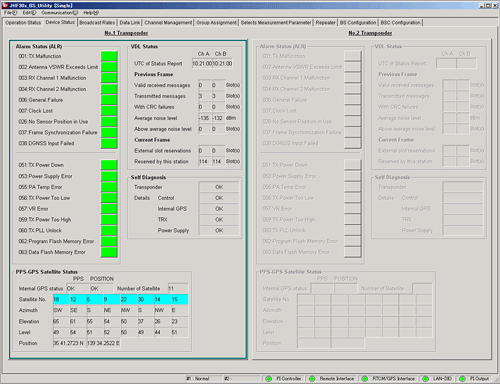
Task: Open the Selects Measurement Parameter tab
Action: 276,23
